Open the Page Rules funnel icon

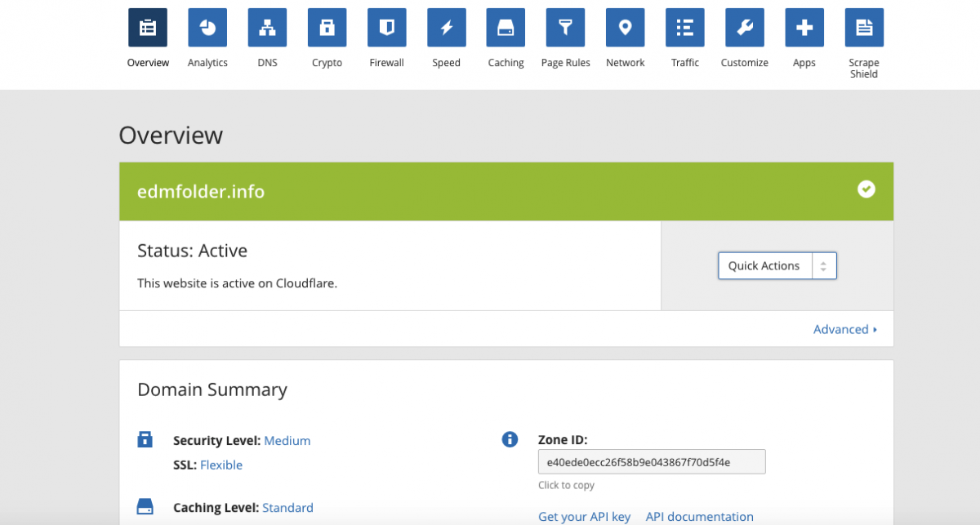click(x=565, y=28)
